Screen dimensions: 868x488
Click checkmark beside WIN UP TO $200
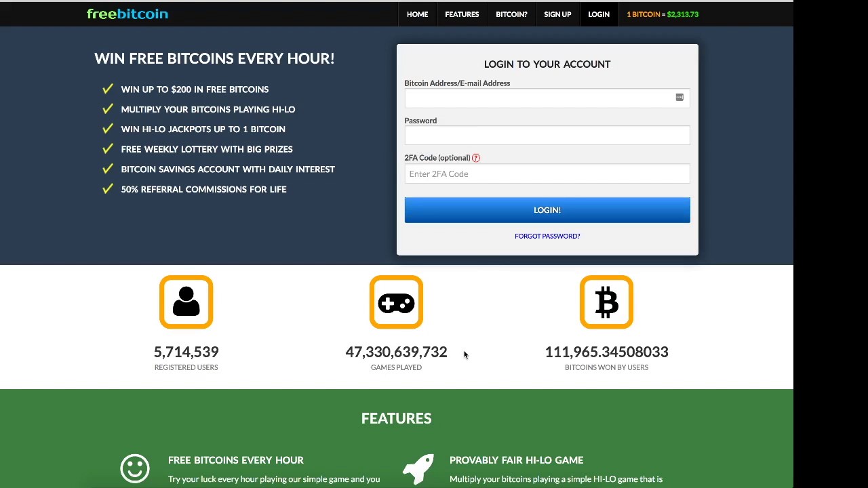(x=107, y=89)
